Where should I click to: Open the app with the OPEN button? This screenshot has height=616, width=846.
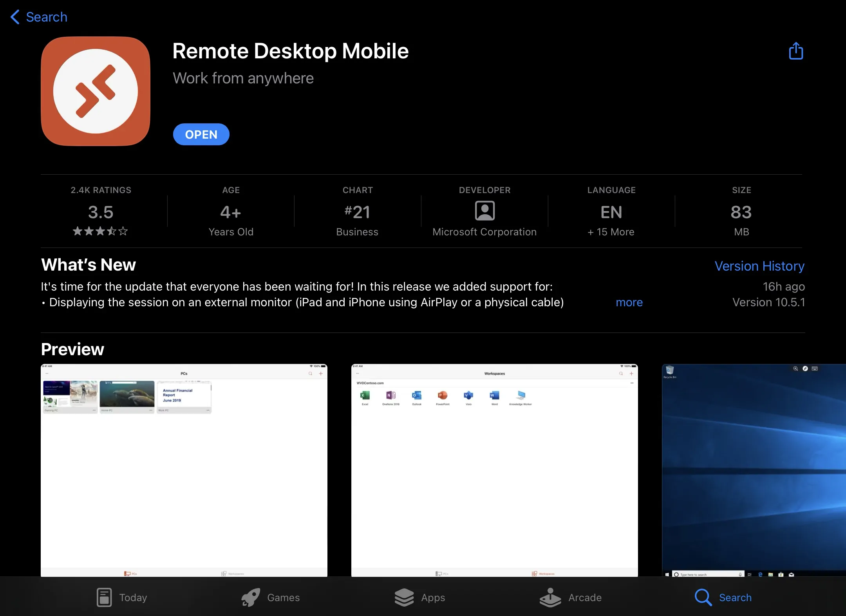(201, 134)
